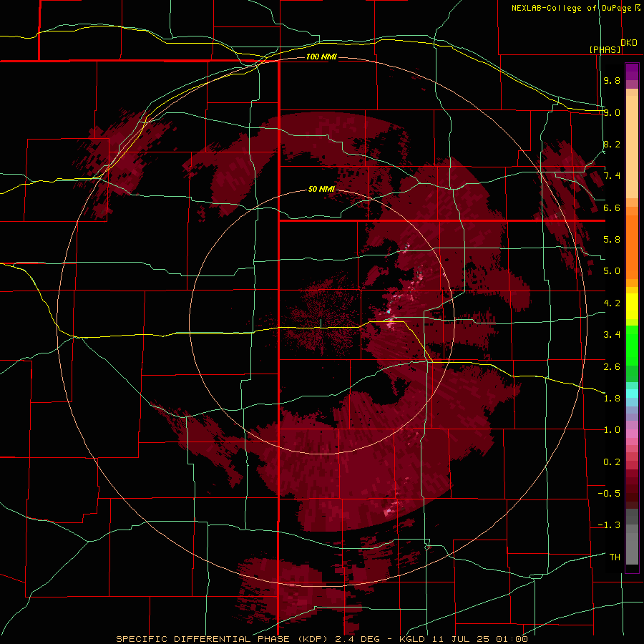This screenshot has height=644, width=644.
Task: Click the 2.6 scale value
Action: [x=612, y=367]
